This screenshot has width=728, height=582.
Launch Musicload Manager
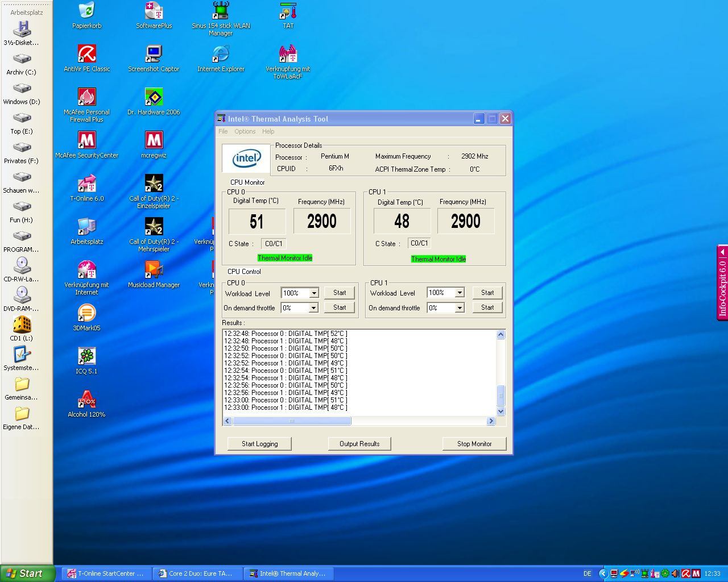pyautogui.click(x=154, y=275)
